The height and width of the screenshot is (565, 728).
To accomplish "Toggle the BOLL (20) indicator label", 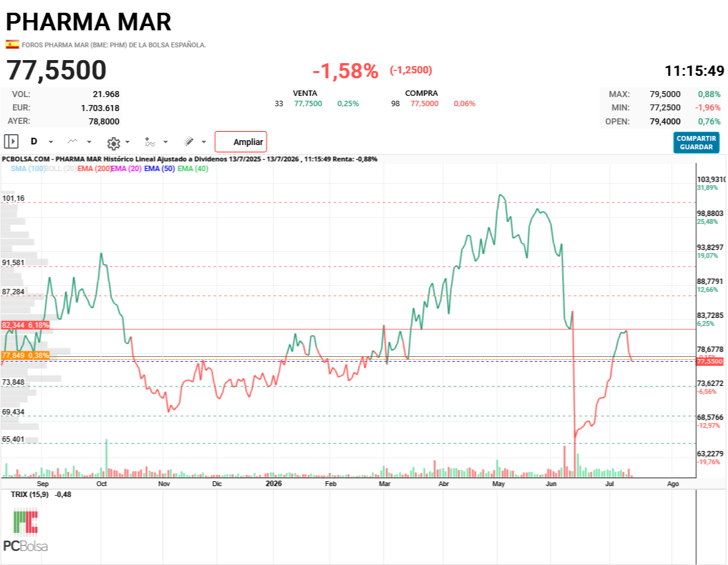I will (x=60, y=169).
